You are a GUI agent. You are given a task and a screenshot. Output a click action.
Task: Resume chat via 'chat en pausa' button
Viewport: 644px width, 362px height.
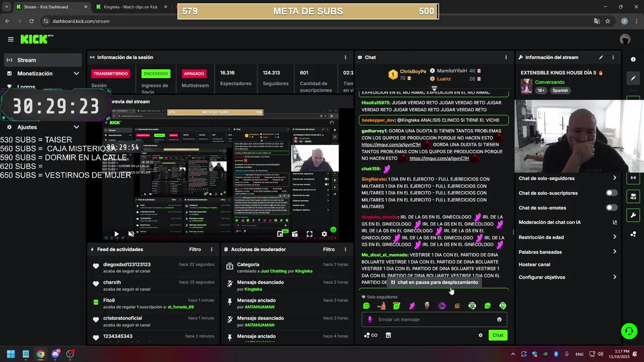434,283
